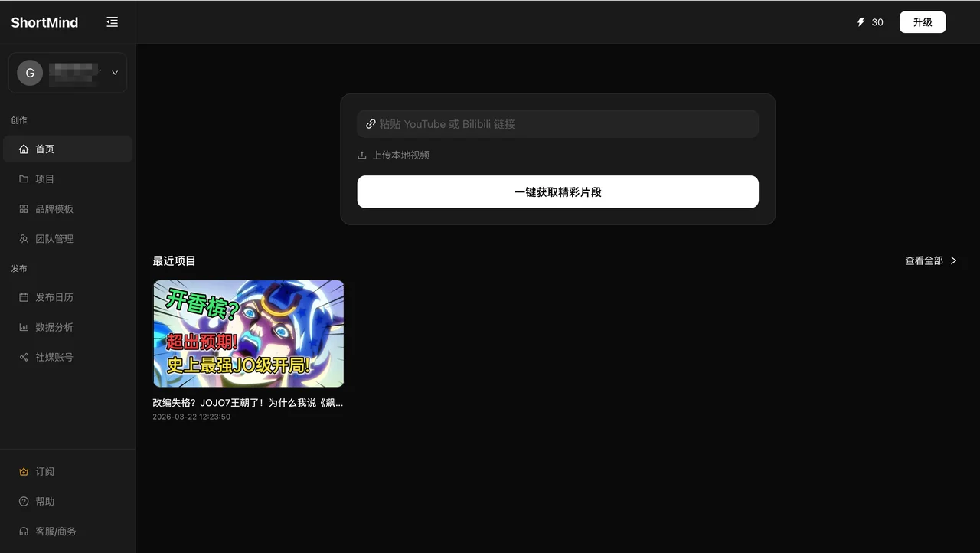Open 发布日历 in the sidebar
The width and height of the screenshot is (980, 553).
click(x=68, y=297)
